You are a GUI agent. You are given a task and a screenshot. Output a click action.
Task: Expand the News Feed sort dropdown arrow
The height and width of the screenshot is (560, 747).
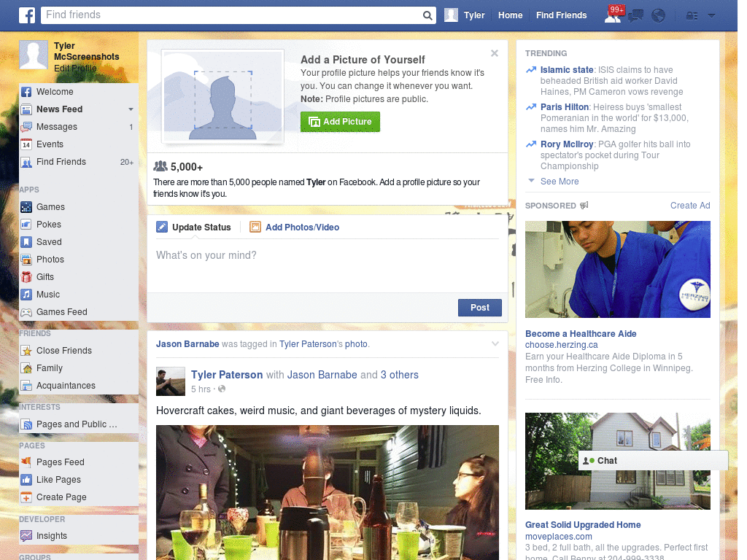tap(131, 109)
